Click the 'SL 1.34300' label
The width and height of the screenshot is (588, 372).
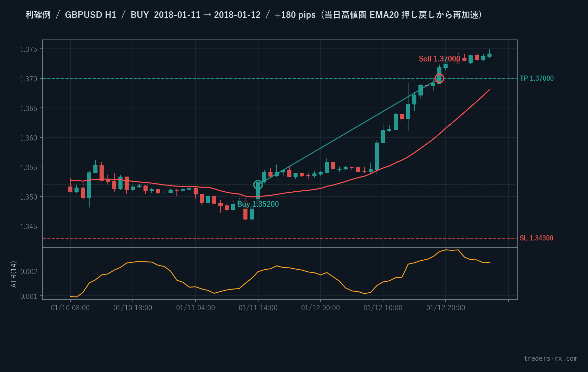coord(537,238)
